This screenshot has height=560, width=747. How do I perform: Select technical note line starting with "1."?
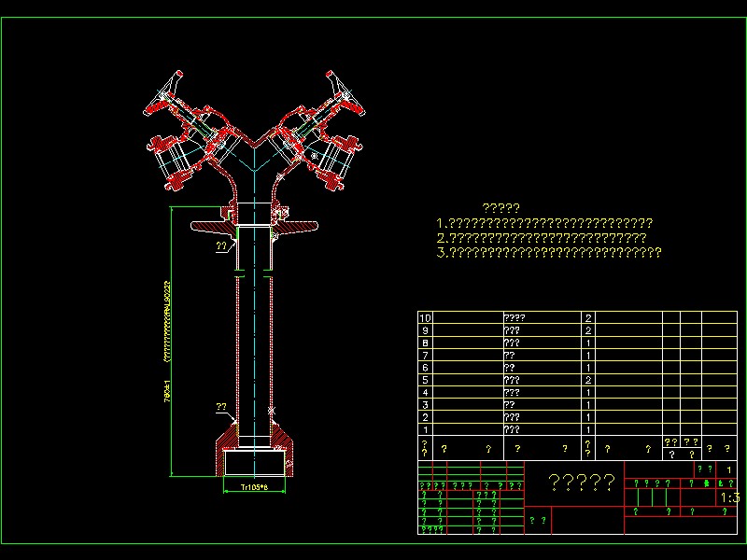[544, 223]
